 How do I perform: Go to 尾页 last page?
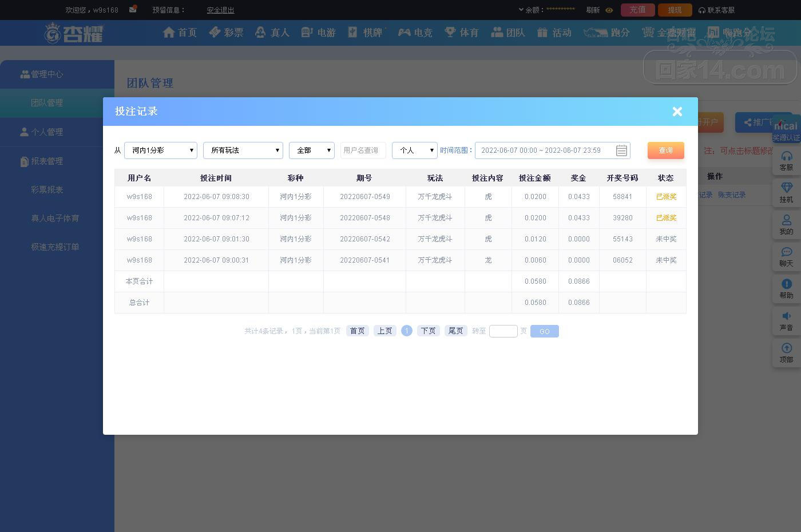[x=456, y=331]
